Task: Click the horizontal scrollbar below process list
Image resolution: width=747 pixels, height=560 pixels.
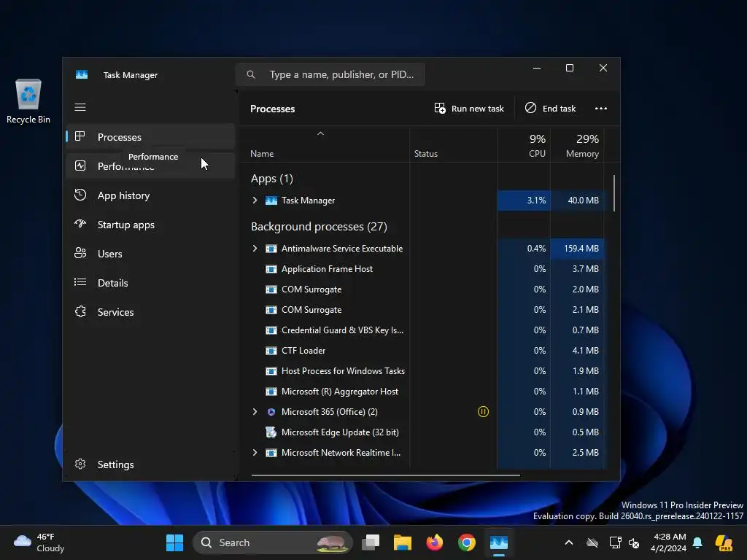Action: pos(385,475)
